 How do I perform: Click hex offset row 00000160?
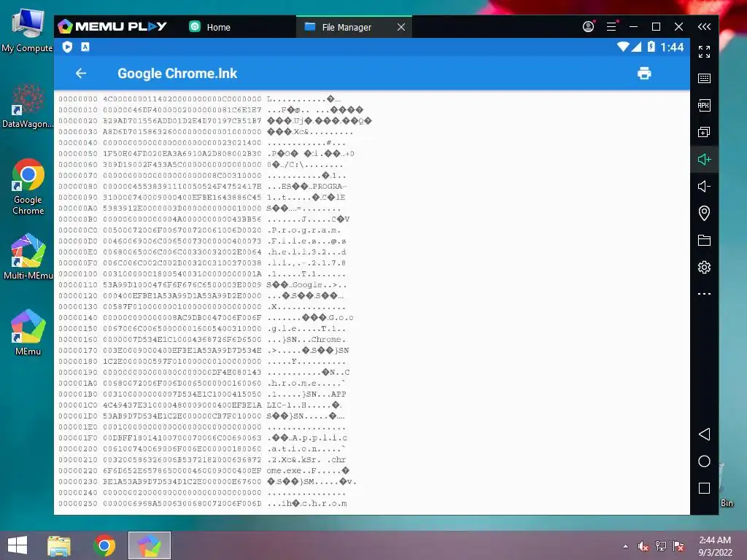click(x=203, y=340)
